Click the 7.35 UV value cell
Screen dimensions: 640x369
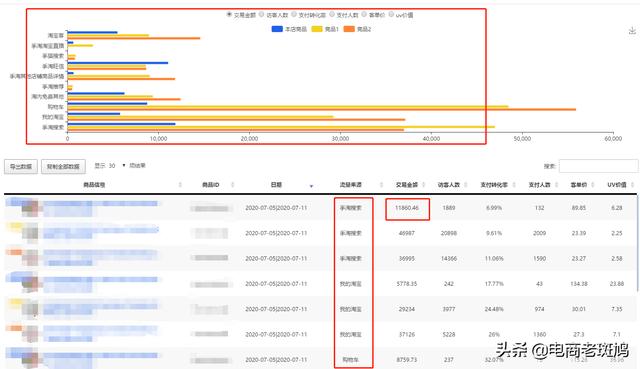(617, 309)
